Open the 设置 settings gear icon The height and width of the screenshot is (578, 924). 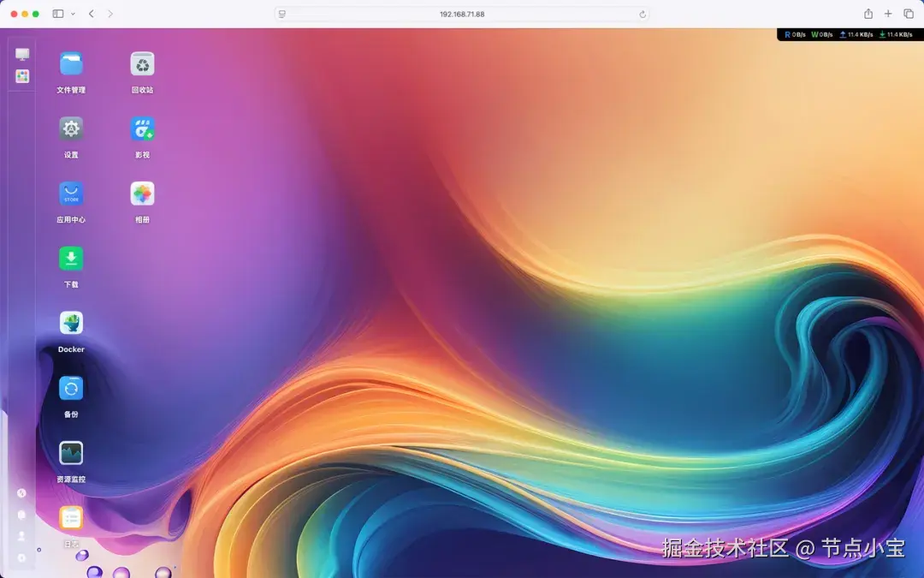(x=71, y=128)
